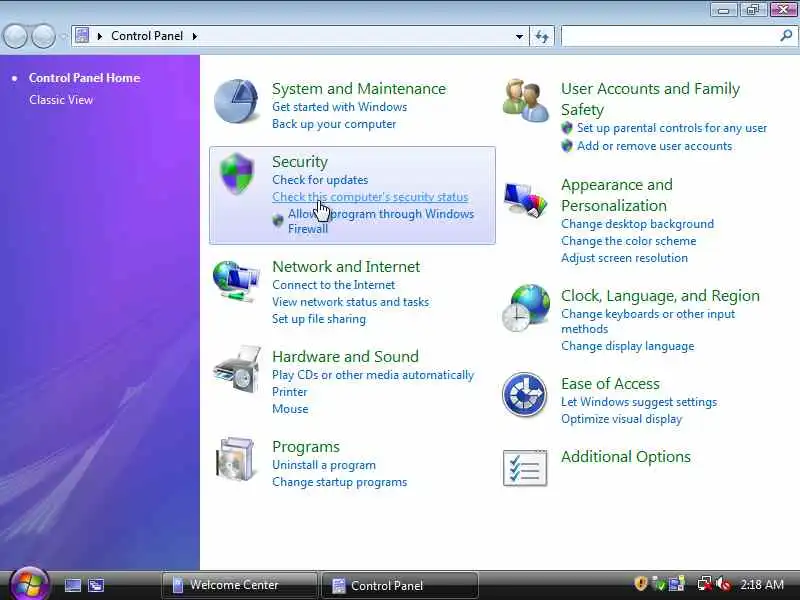The width and height of the screenshot is (800, 600).
Task: Click Get started with Windows link
Action: pyautogui.click(x=339, y=107)
